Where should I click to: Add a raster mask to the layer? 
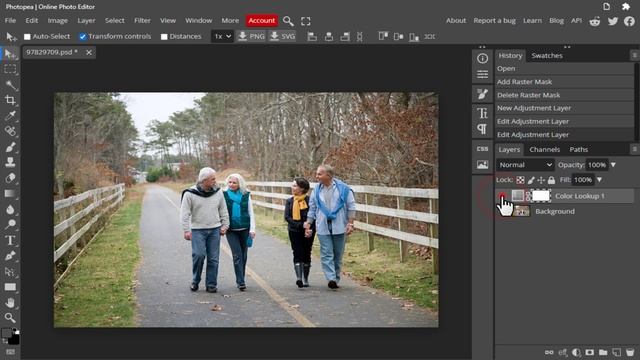pos(589,352)
